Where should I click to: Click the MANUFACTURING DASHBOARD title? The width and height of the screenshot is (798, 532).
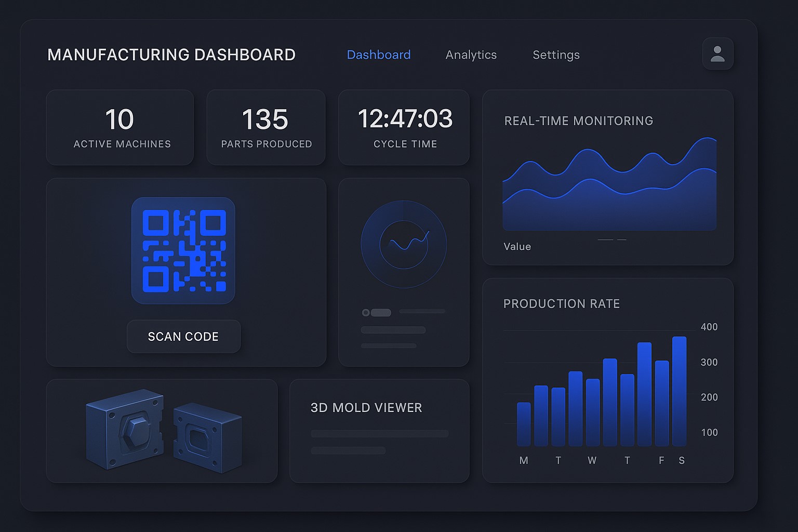pyautogui.click(x=171, y=55)
